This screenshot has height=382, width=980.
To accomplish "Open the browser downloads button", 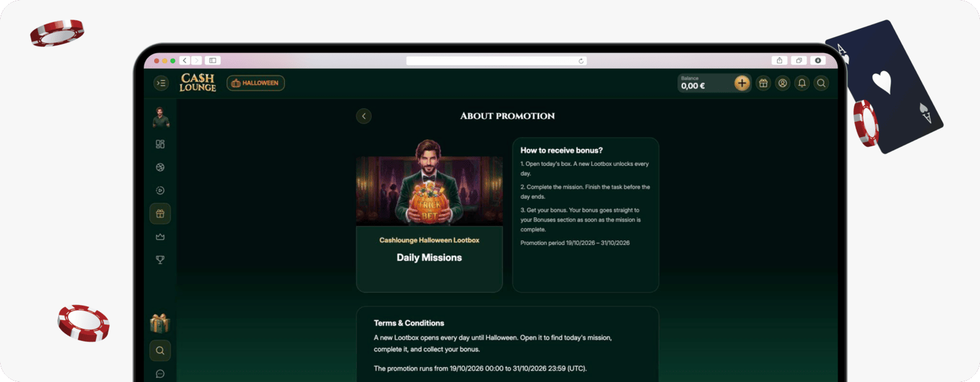I will 818,61.
